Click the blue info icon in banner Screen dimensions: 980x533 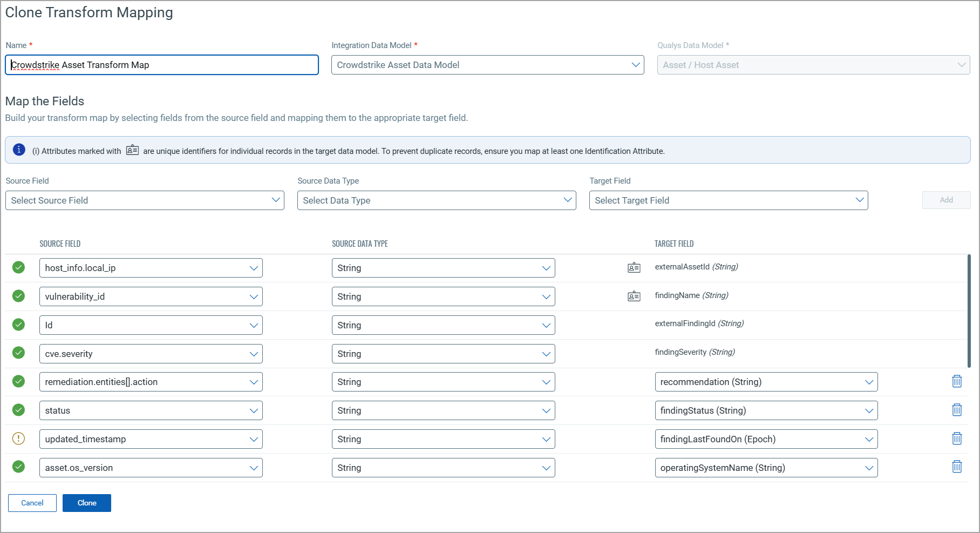click(x=19, y=150)
